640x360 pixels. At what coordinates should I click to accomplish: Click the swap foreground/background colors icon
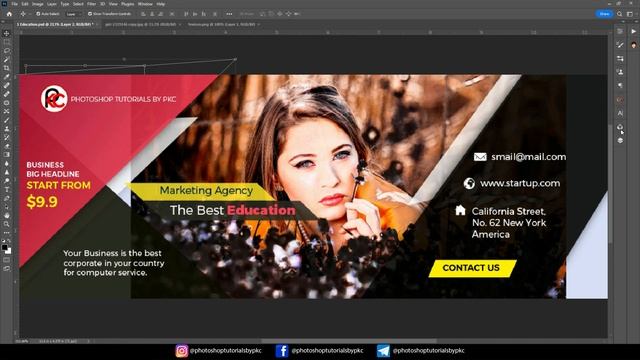pyautogui.click(x=10, y=241)
